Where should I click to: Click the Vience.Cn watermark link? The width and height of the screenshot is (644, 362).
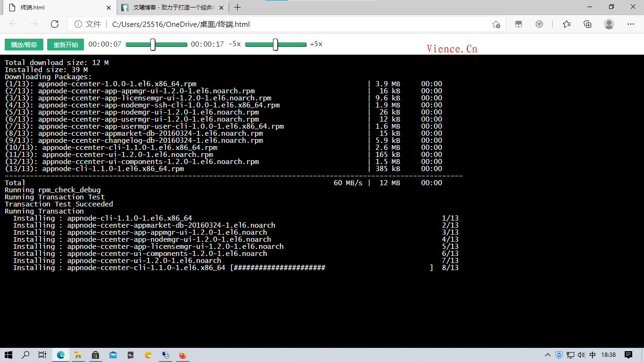[x=452, y=49]
